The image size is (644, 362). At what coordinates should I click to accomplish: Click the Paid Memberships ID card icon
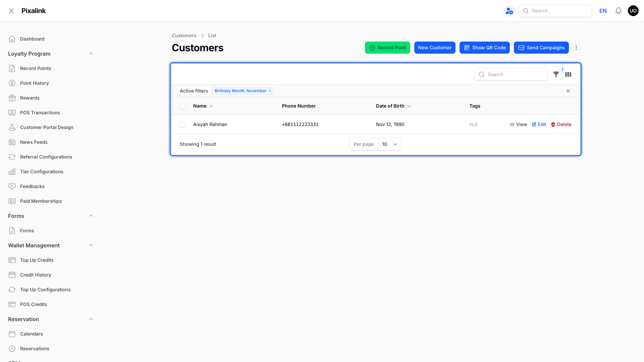coord(12,201)
